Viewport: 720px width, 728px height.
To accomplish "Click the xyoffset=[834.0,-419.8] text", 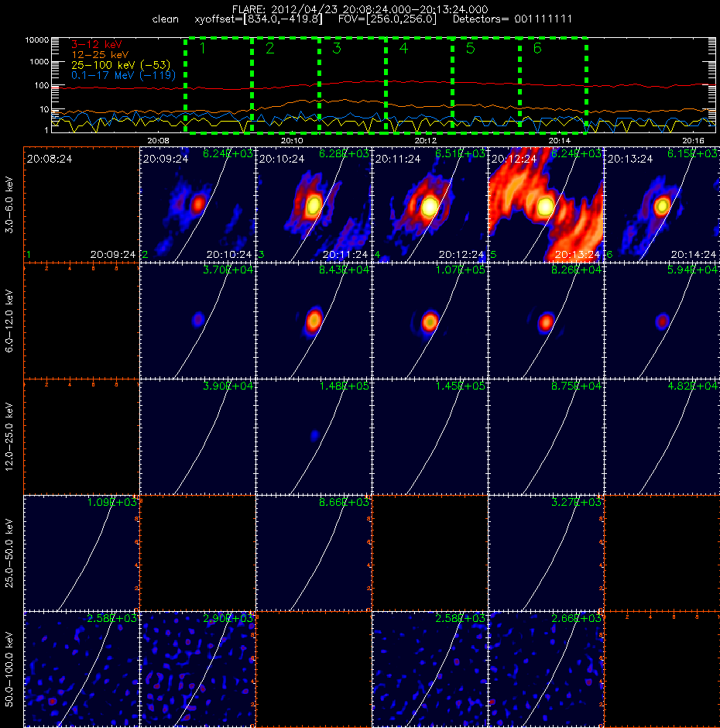I will click(259, 19).
